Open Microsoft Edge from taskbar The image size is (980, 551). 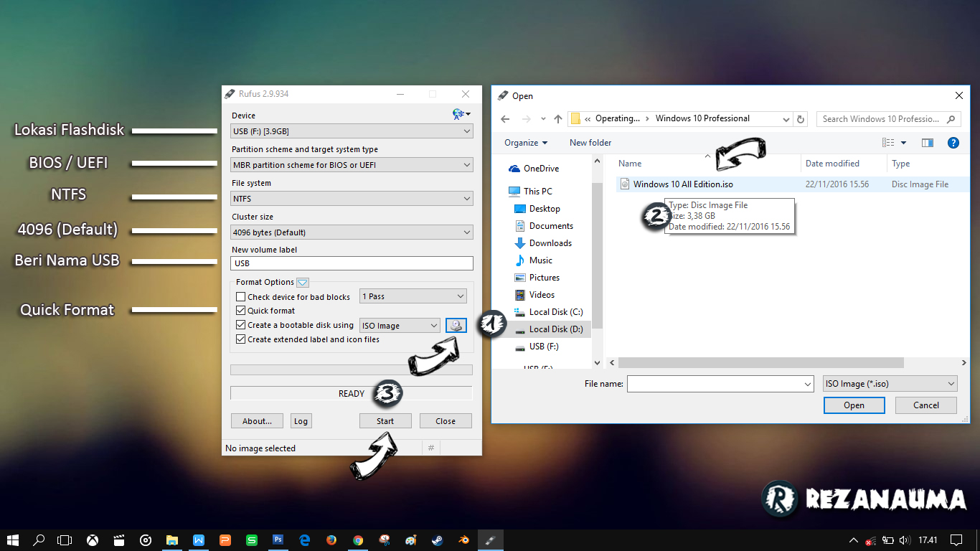point(305,540)
